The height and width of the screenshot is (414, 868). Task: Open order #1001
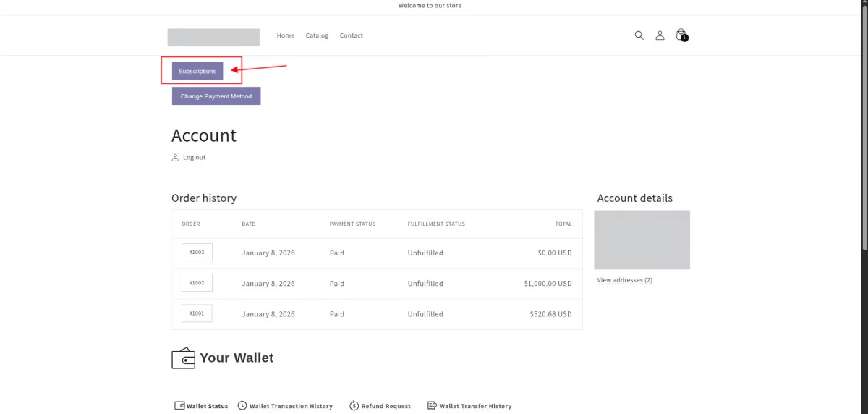pyautogui.click(x=197, y=313)
